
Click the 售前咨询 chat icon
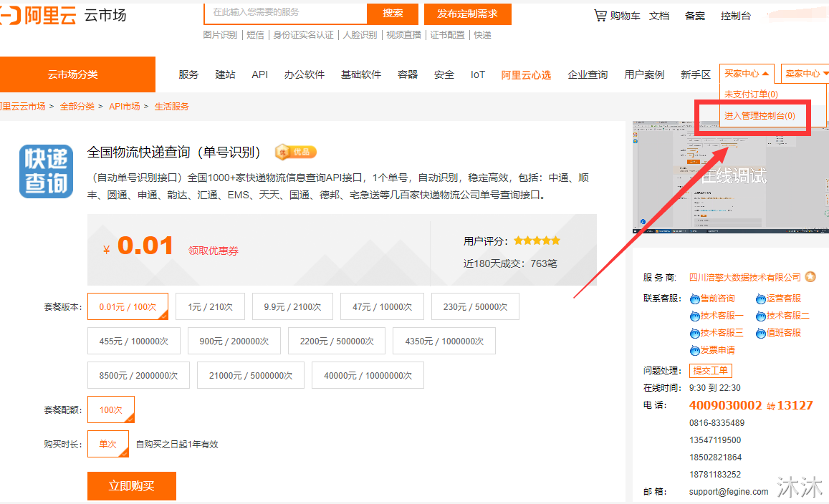coord(695,299)
